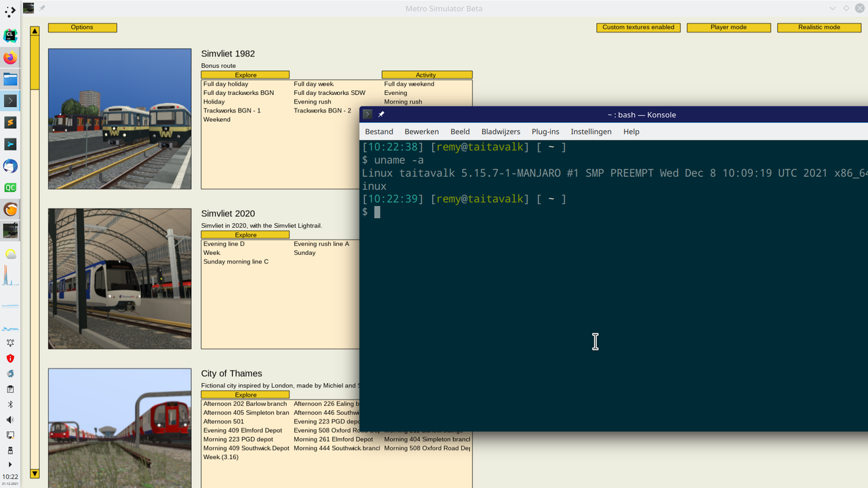The width and height of the screenshot is (868, 488).
Task: Select Morning 261 Elmford Depot scenario
Action: (x=334, y=439)
